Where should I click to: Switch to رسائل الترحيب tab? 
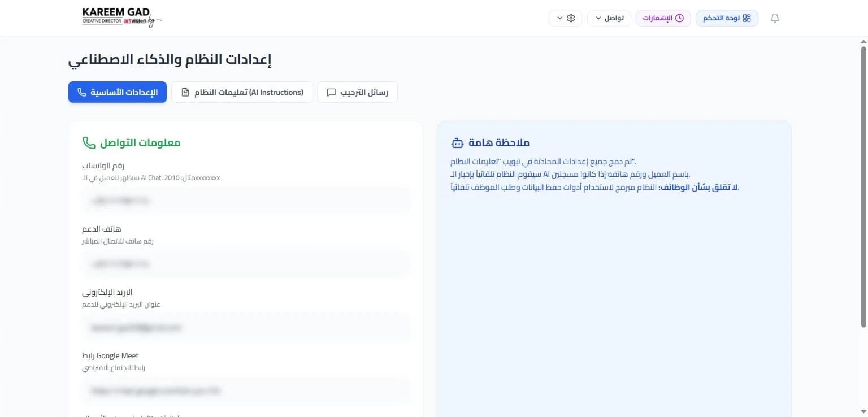click(358, 92)
